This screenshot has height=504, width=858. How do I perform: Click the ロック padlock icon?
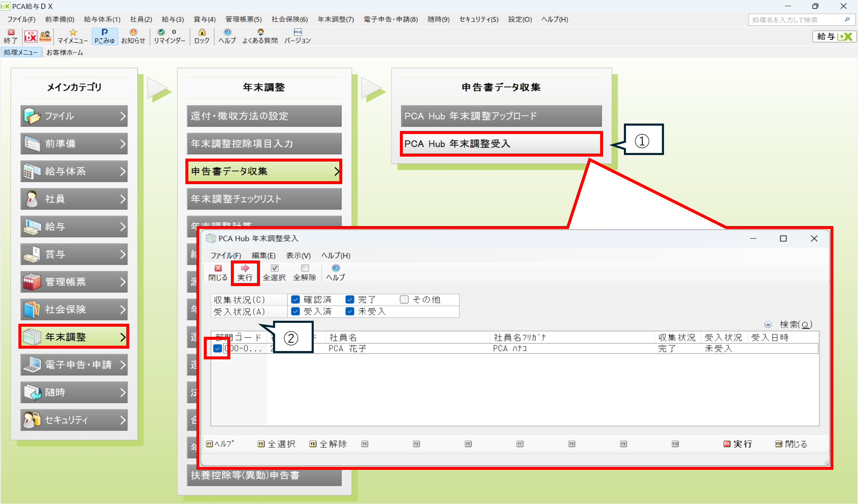pyautogui.click(x=202, y=36)
